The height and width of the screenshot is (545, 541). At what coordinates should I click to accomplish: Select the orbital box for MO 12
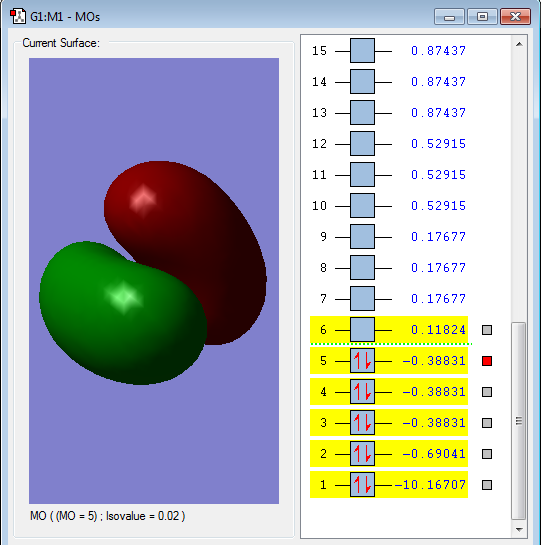coord(362,144)
